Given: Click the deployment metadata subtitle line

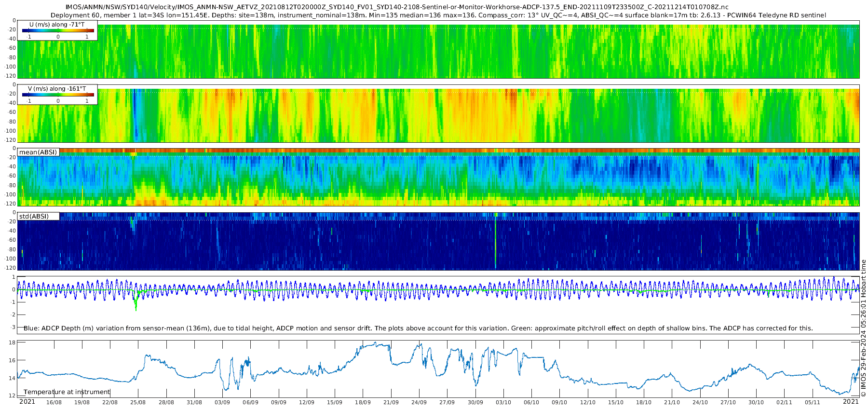Looking at the screenshot, I should (x=438, y=15).
